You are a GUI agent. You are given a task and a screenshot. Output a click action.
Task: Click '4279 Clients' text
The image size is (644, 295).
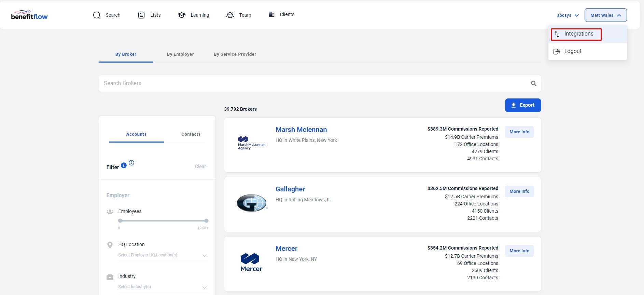point(485,151)
